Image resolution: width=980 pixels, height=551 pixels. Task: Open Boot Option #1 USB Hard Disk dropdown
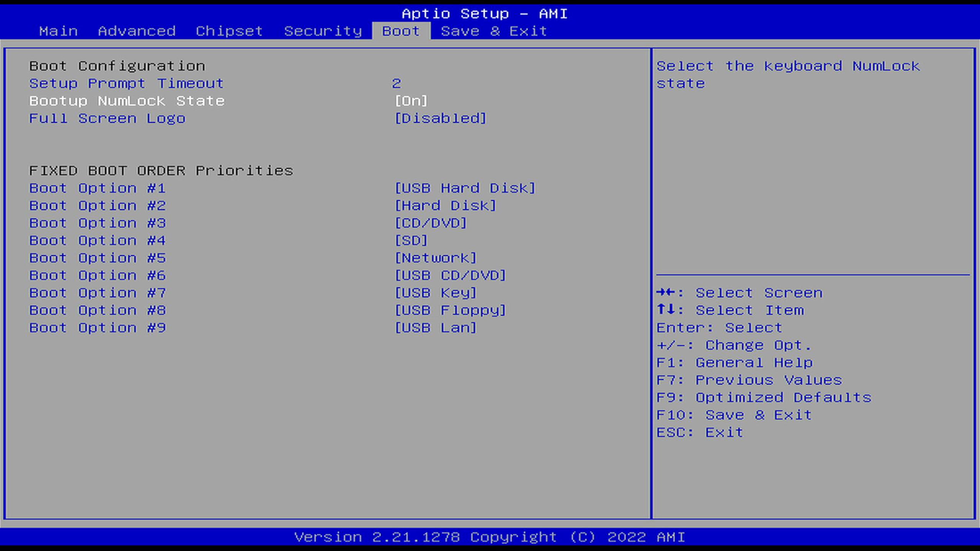pyautogui.click(x=465, y=188)
